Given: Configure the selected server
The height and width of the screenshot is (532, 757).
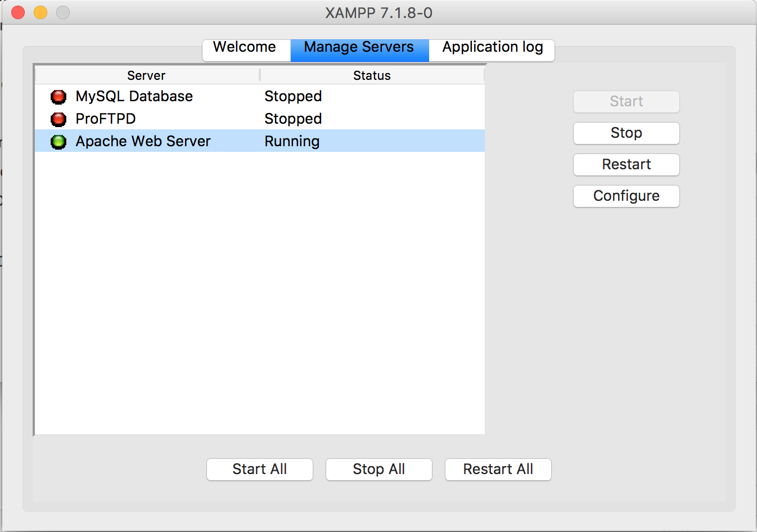Looking at the screenshot, I should 626,196.
